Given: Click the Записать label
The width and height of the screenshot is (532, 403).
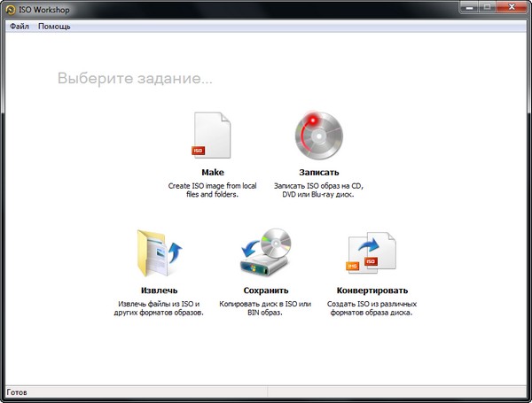Looking at the screenshot, I should (x=319, y=172).
